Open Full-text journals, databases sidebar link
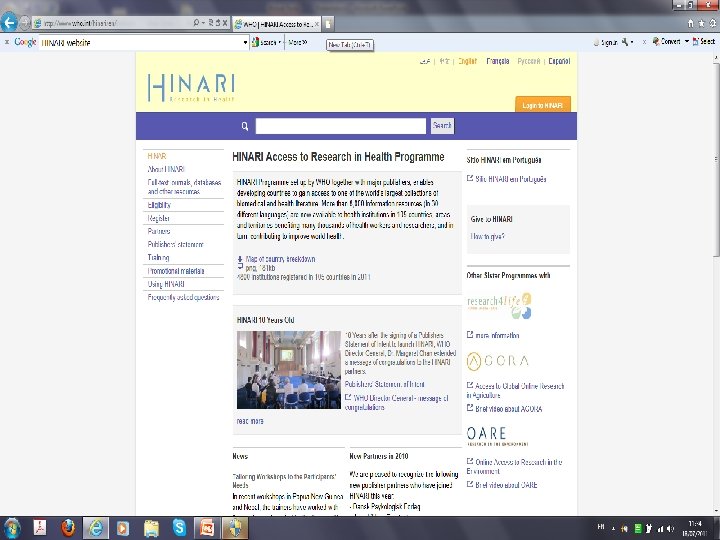 (184, 187)
